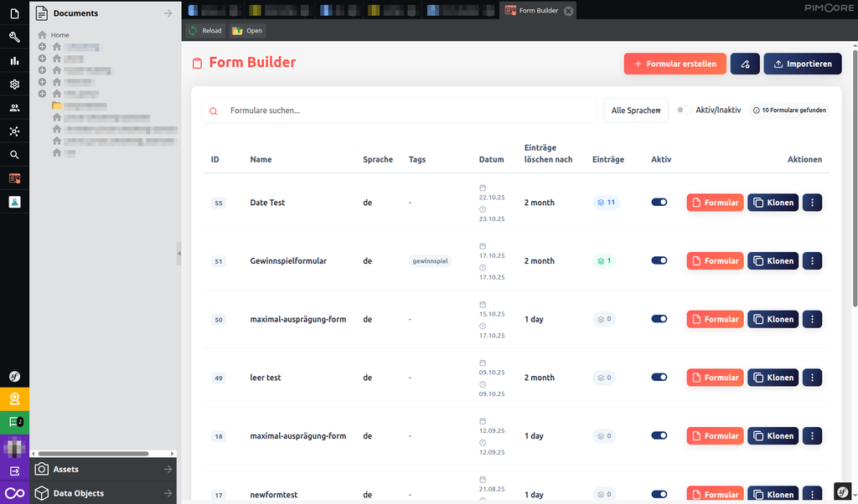This screenshot has width=858, height=504.
Task: Click the Reload toolbar button
Action: click(205, 31)
